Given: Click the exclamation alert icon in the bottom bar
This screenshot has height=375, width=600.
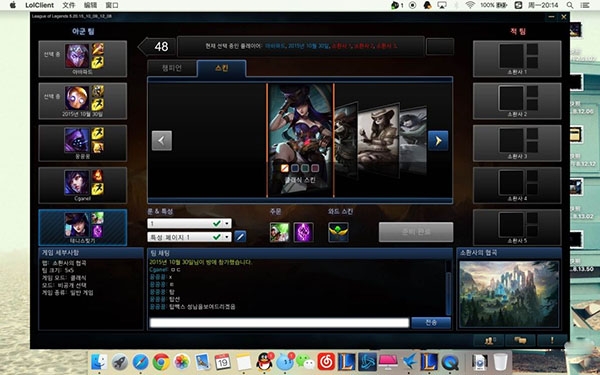Looking at the screenshot, I should pos(552,340).
